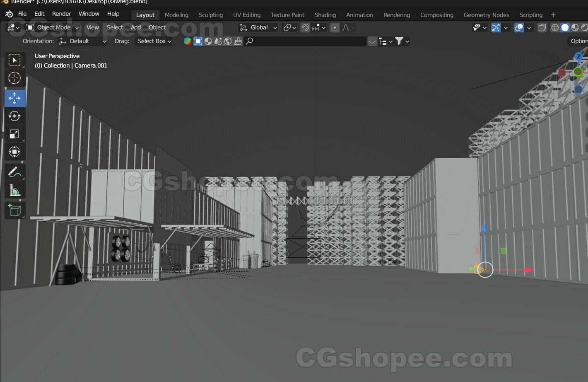Toggle show gizmo button
Image resolution: width=588 pixels, height=382 pixels.
point(496,28)
